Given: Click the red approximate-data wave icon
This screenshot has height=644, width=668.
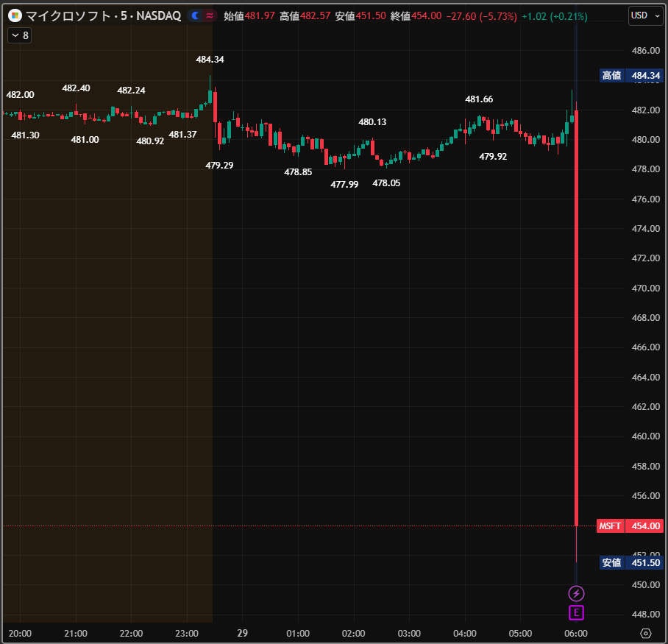Looking at the screenshot, I should point(210,15).
